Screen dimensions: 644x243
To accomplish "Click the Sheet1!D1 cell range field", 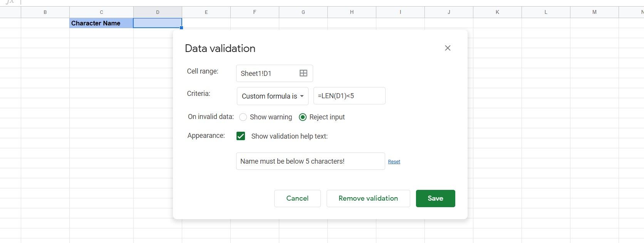I will pyautogui.click(x=268, y=73).
